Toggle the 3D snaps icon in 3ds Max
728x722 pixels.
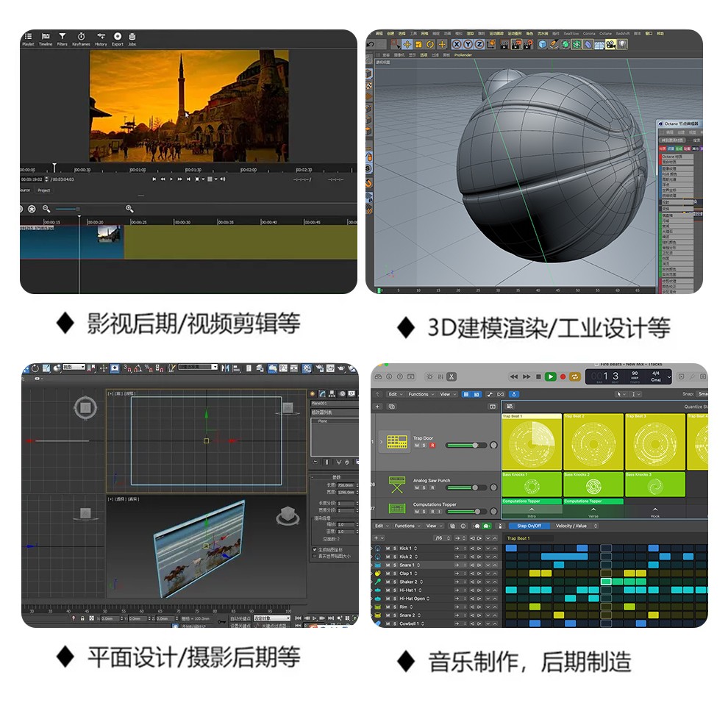[126, 368]
